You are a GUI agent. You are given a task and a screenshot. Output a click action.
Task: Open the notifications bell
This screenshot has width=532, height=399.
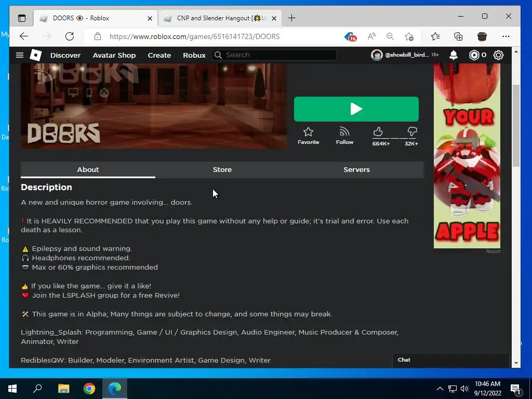pos(453,55)
